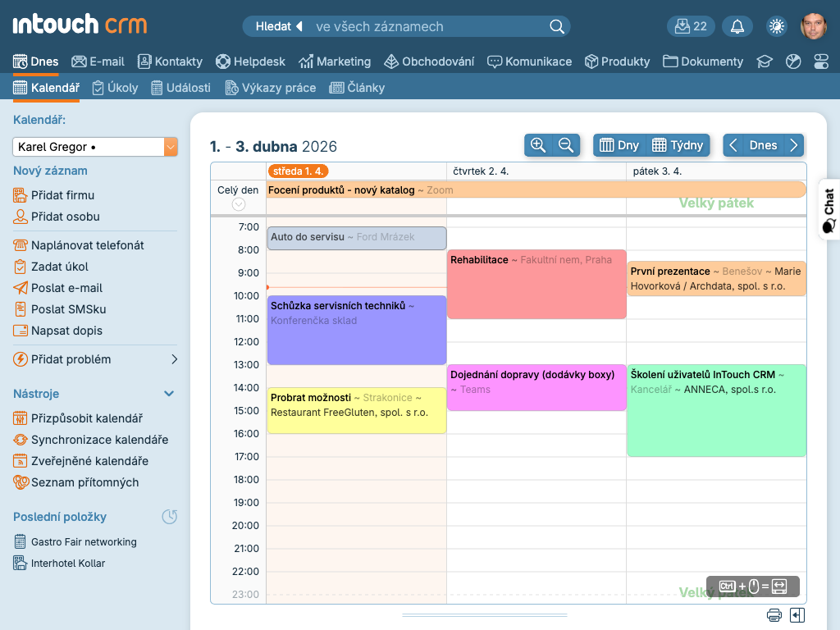Toggle light/dark theme sun icon

(x=776, y=26)
